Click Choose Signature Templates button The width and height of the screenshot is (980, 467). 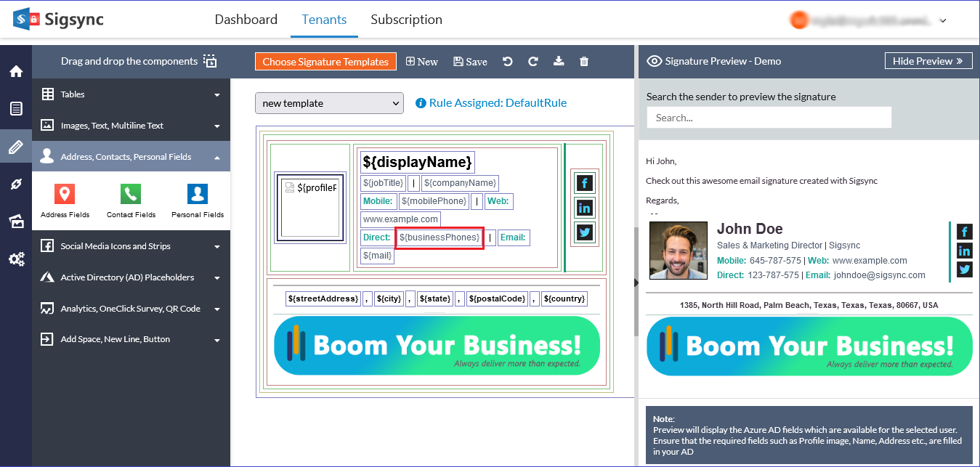coord(325,62)
